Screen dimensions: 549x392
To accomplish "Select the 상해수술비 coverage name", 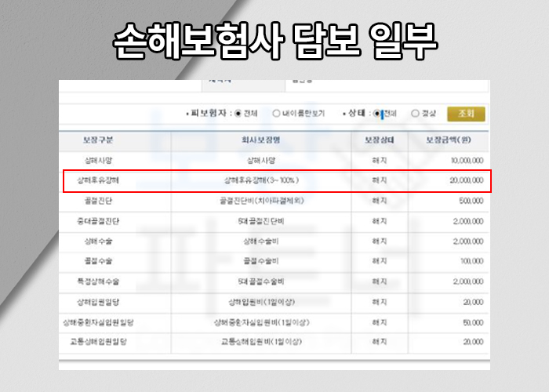I will click(x=261, y=241).
